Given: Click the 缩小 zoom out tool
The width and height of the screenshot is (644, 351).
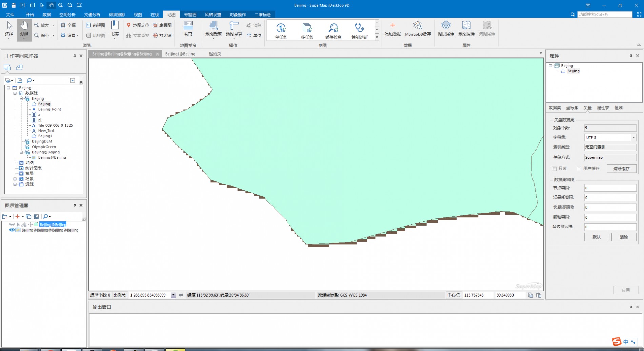Looking at the screenshot, I should 42,35.
